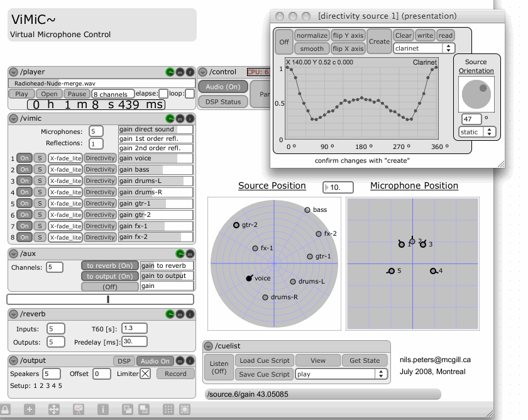The height and width of the screenshot is (420, 528).
Task: Click the 'i' icon in /reverb header
Action: pyautogui.click(x=190, y=314)
